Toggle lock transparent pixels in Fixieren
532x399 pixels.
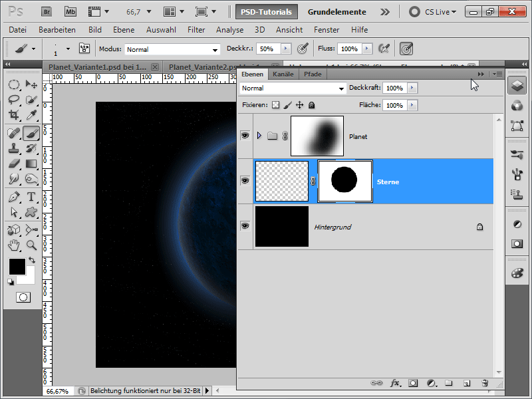pyautogui.click(x=276, y=105)
